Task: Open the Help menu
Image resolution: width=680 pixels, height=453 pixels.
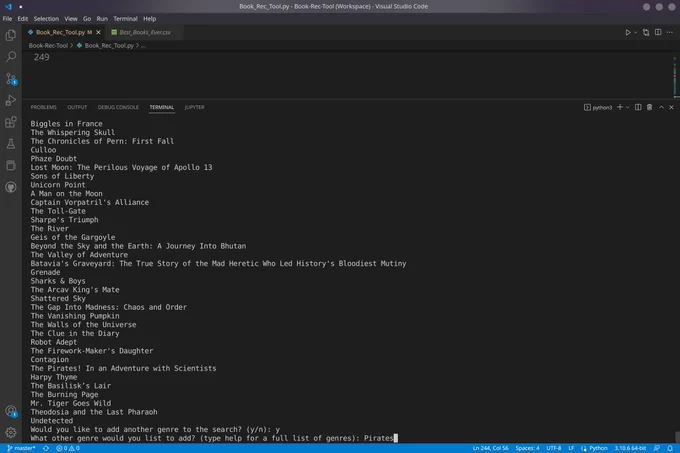Action: click(150, 19)
